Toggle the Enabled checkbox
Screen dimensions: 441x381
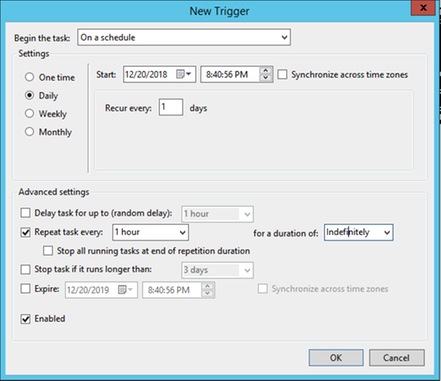[x=25, y=319]
